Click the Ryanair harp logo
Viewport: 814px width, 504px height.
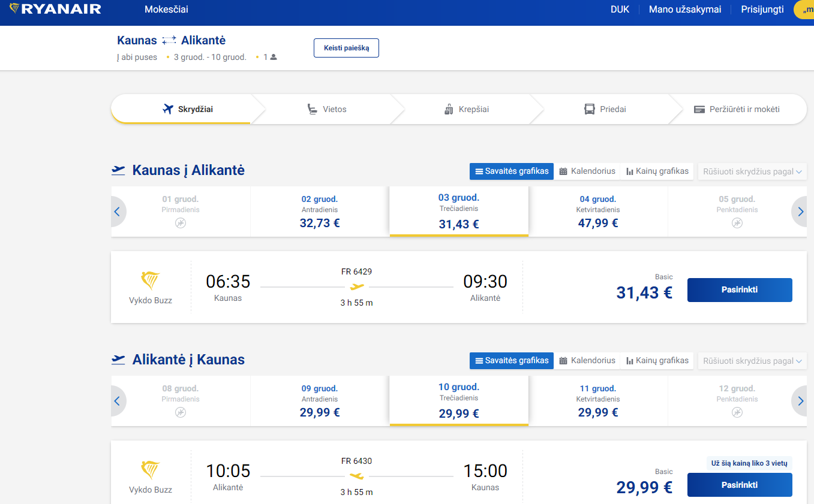click(14, 9)
